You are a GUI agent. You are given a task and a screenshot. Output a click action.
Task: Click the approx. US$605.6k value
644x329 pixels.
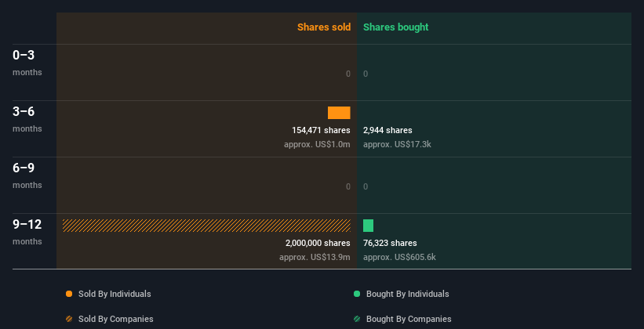pyautogui.click(x=399, y=257)
